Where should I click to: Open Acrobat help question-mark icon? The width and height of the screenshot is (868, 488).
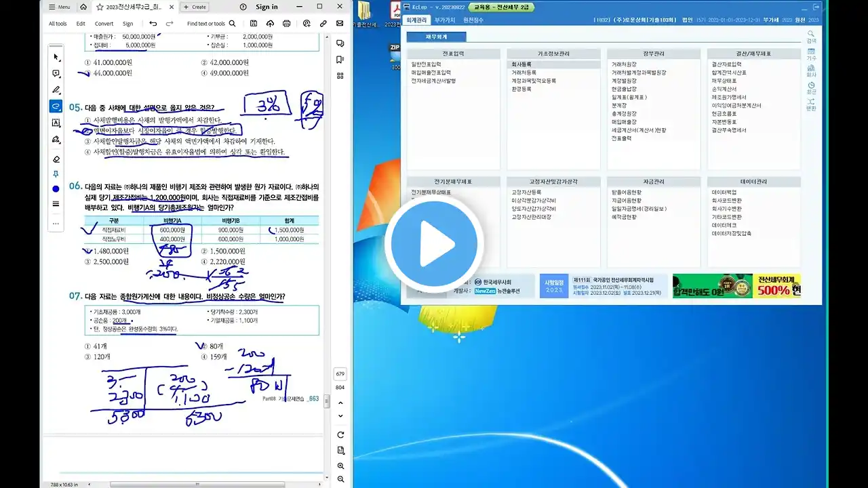(243, 7)
